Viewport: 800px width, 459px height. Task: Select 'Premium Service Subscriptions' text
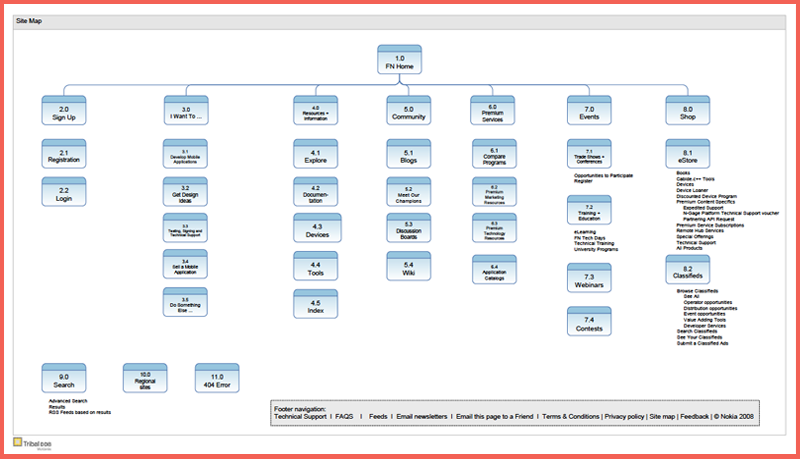710,225
